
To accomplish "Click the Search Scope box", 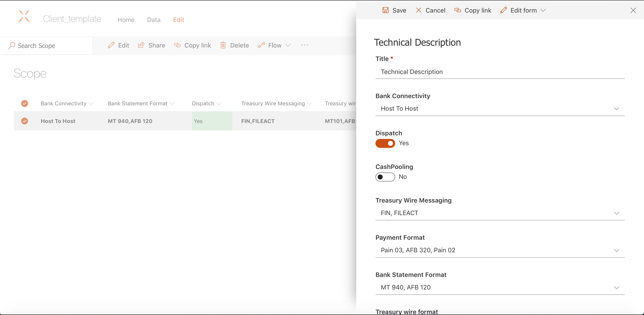I will pyautogui.click(x=46, y=45).
